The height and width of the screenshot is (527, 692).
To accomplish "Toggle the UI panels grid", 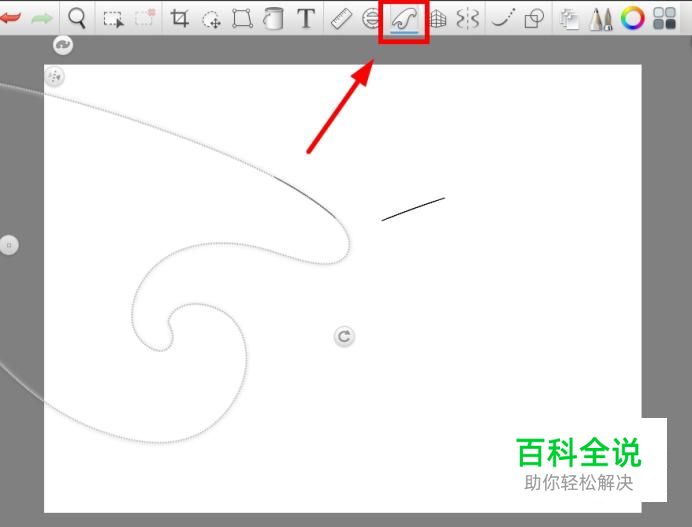I will click(665, 19).
